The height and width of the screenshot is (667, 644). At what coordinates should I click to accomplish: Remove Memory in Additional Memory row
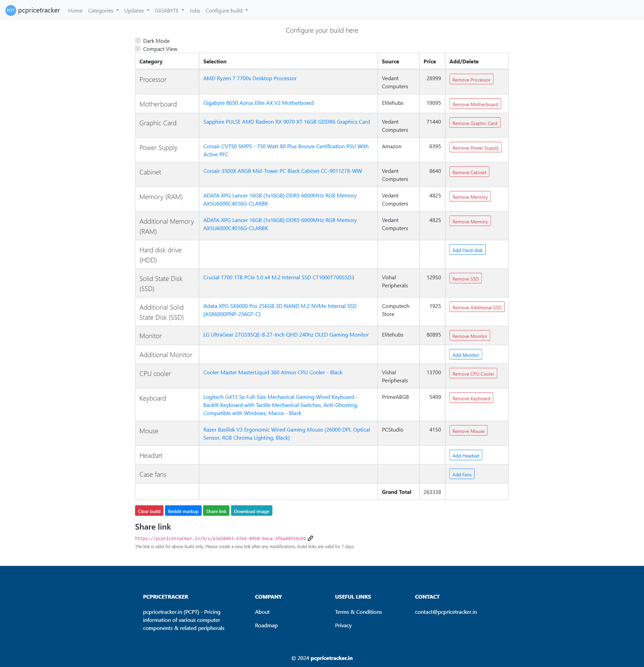470,221
